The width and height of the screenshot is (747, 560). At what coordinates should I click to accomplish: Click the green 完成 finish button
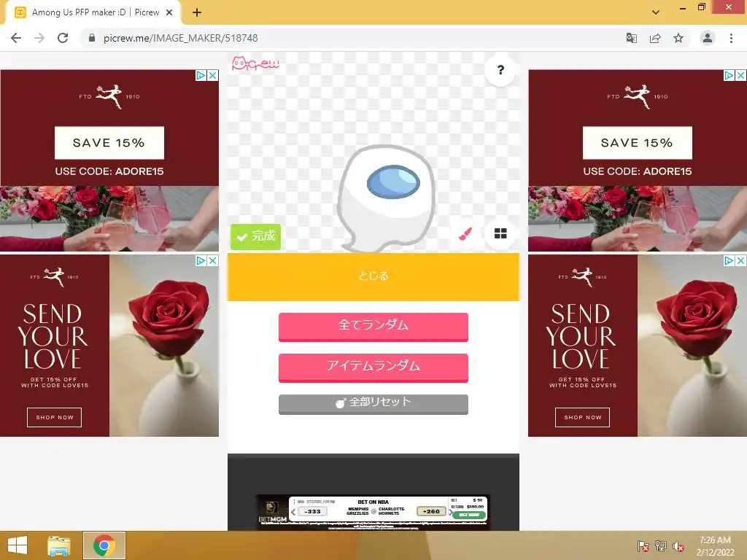(x=256, y=236)
